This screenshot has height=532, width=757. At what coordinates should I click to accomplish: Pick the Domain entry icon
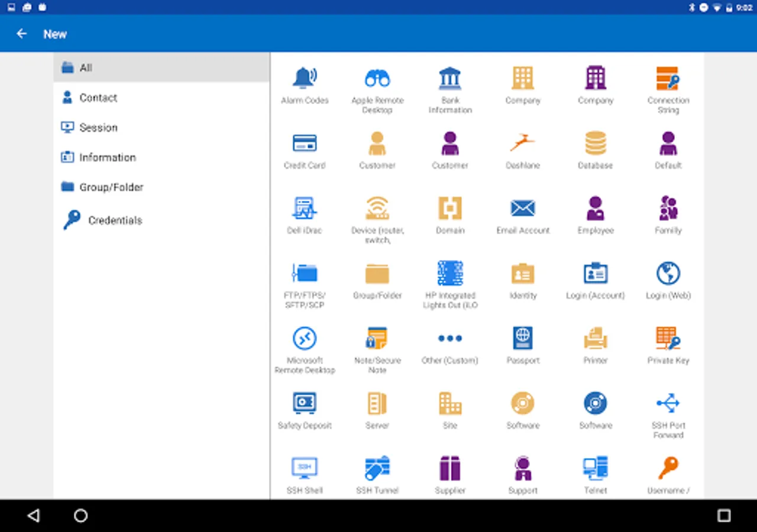pyautogui.click(x=450, y=208)
